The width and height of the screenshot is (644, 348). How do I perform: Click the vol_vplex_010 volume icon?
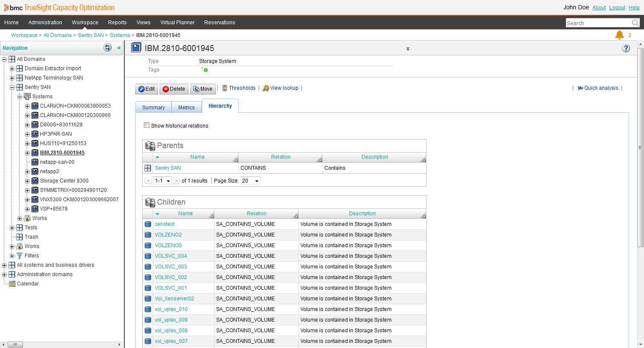point(148,309)
